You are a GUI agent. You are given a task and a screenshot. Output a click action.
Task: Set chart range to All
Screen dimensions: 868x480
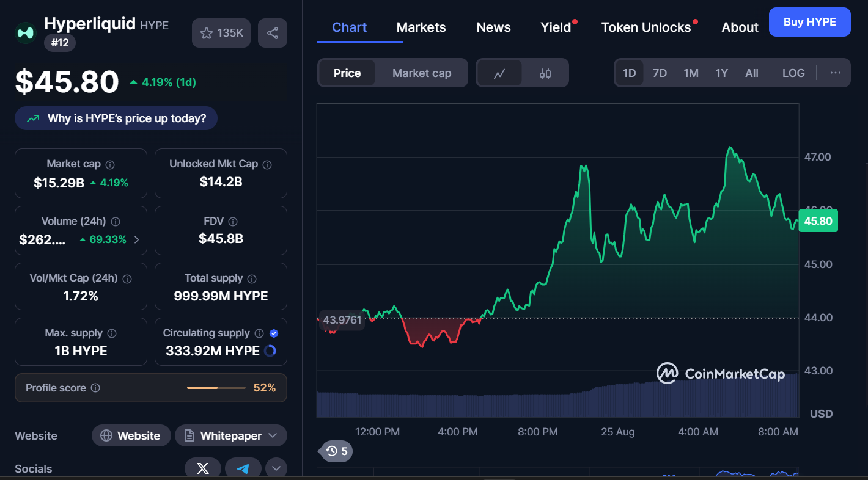point(752,73)
